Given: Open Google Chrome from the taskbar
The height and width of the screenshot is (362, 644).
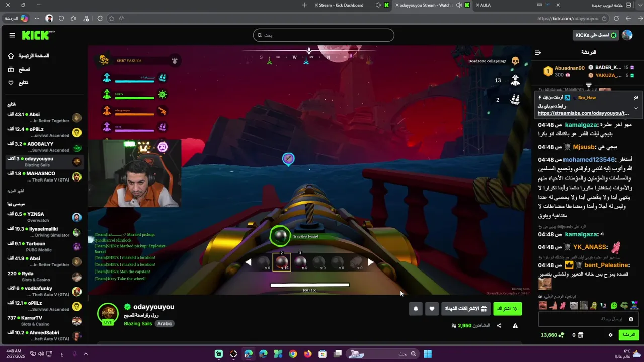Looking at the screenshot, I should point(293,354).
